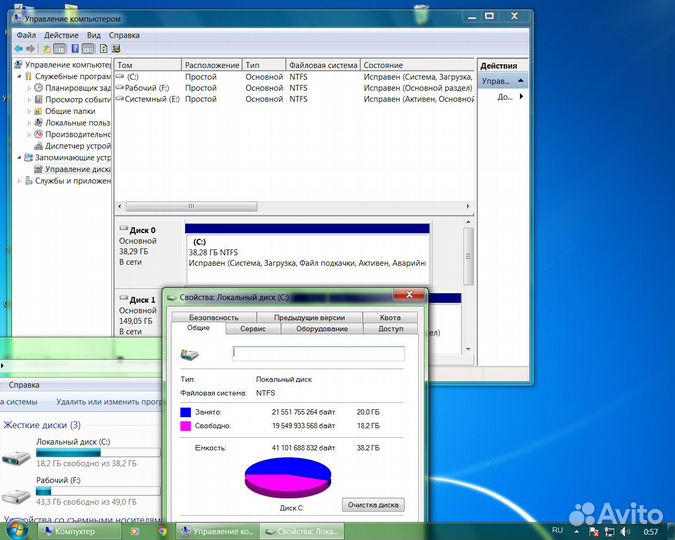Switch to the Сервис tab
Image resolution: width=675 pixels, height=540 pixels.
253,328
